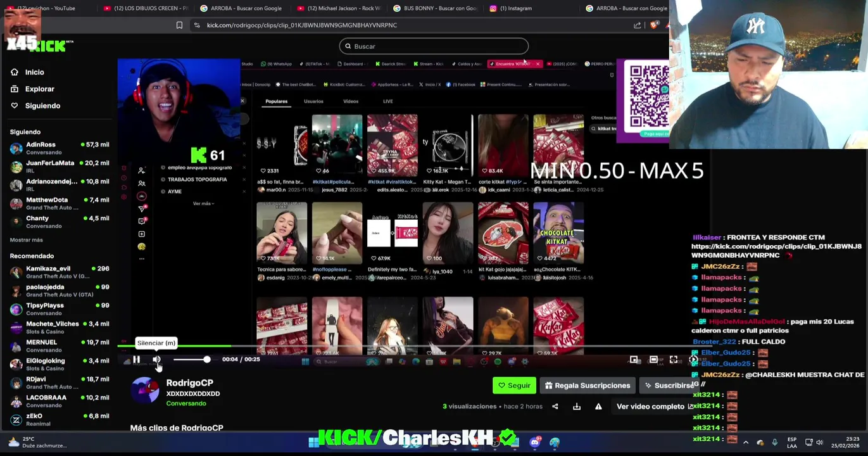Click Regala Suscripciones button

point(588,385)
